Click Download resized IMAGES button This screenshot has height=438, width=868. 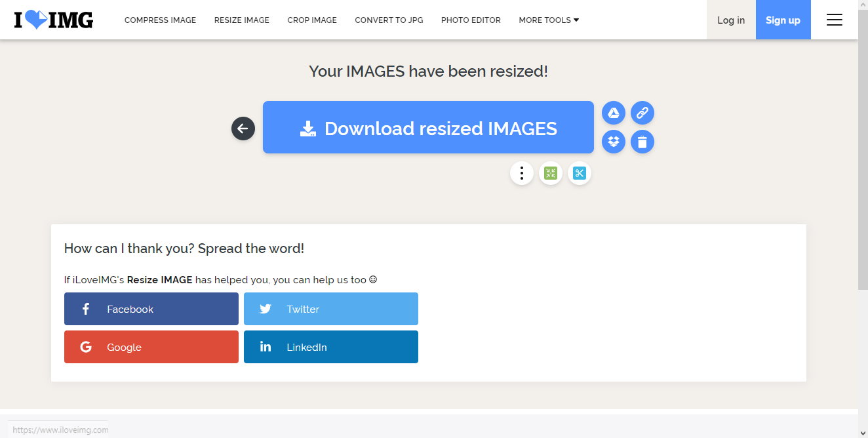(428, 128)
